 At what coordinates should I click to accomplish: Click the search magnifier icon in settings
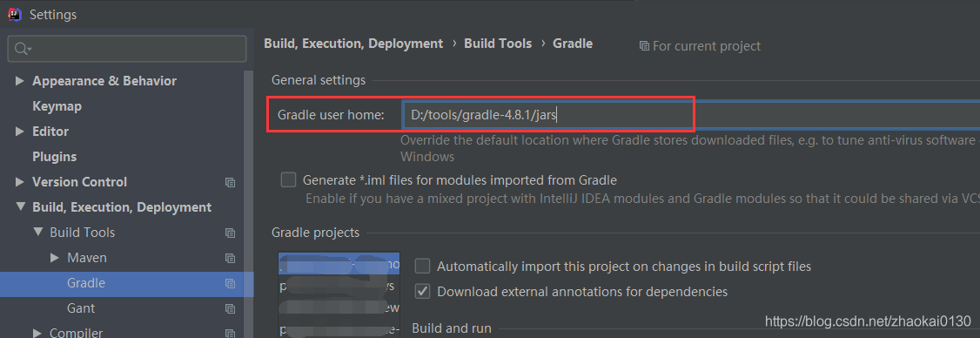pos(23,49)
